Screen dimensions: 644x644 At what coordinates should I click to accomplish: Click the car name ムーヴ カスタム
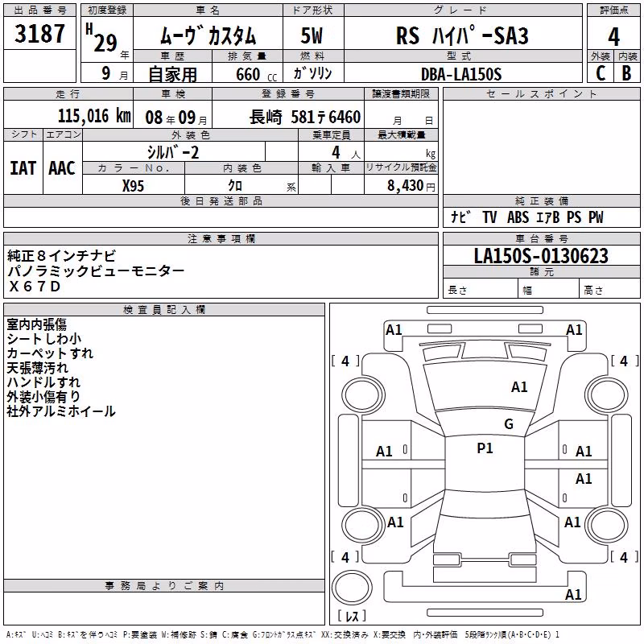(x=208, y=35)
